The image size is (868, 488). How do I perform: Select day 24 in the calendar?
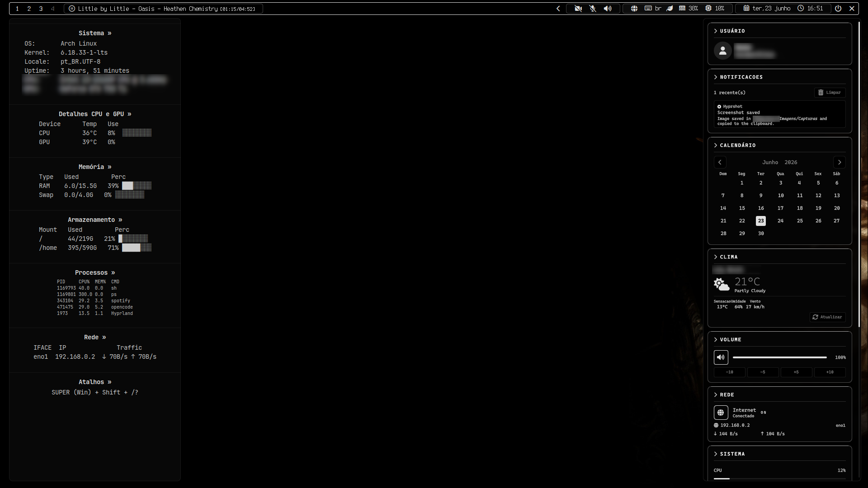coord(780,221)
